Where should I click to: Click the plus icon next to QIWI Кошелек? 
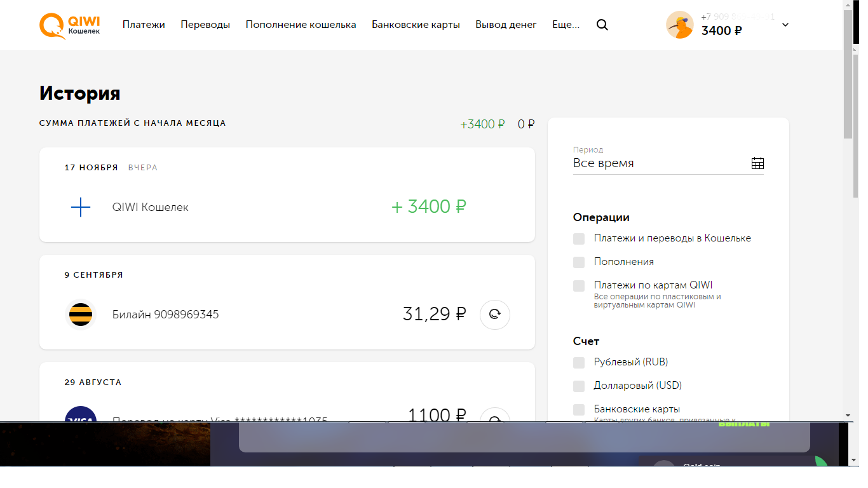(x=81, y=207)
